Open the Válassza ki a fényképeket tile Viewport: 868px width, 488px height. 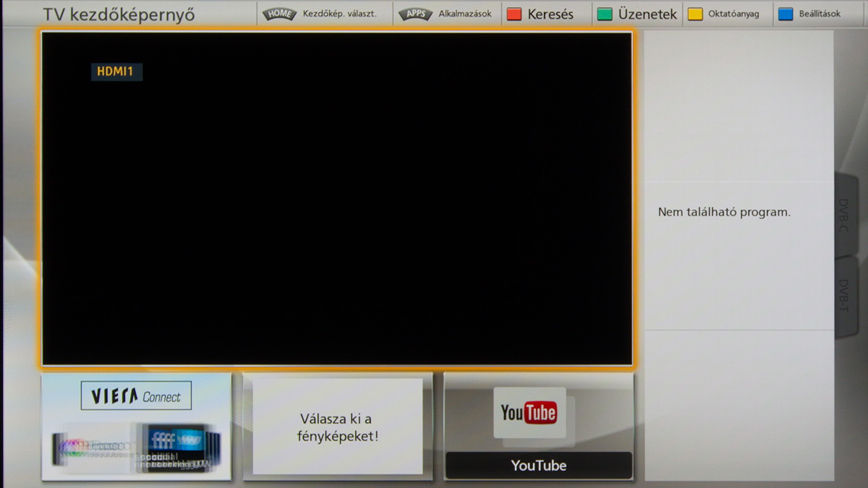[x=338, y=427]
